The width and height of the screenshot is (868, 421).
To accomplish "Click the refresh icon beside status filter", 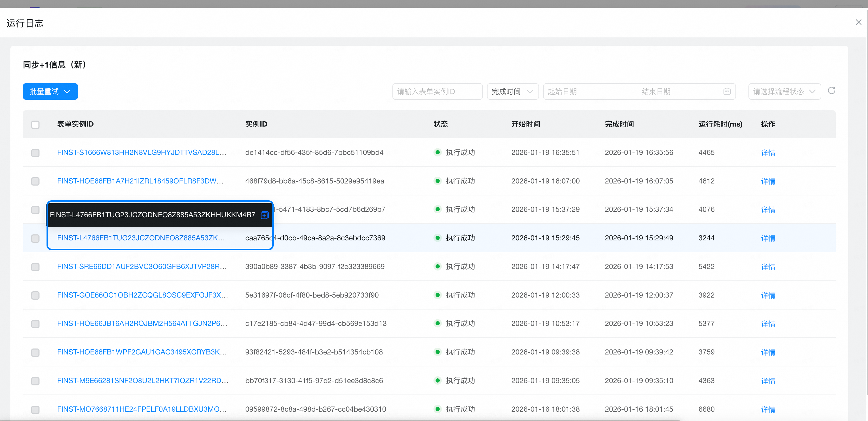I will tap(831, 91).
